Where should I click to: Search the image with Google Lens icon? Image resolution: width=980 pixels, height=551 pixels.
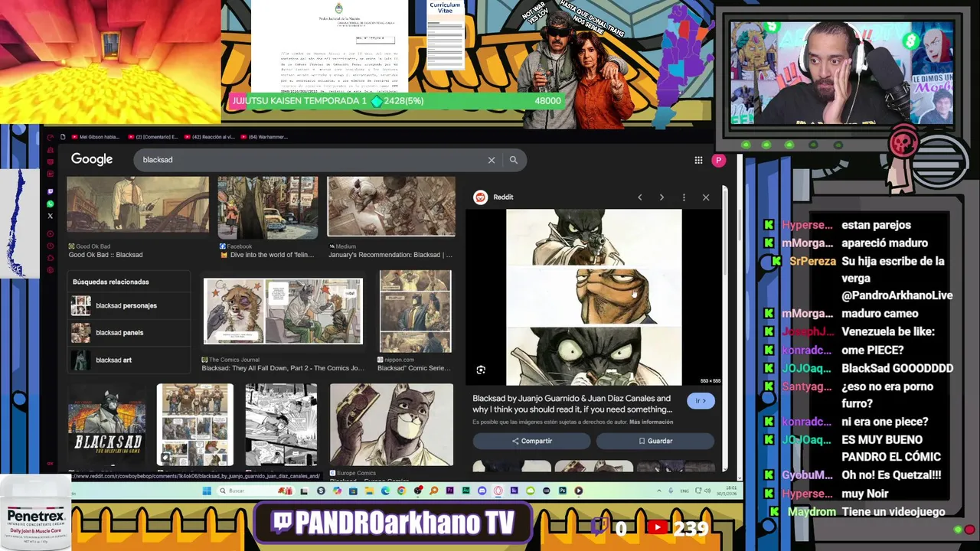coord(481,370)
